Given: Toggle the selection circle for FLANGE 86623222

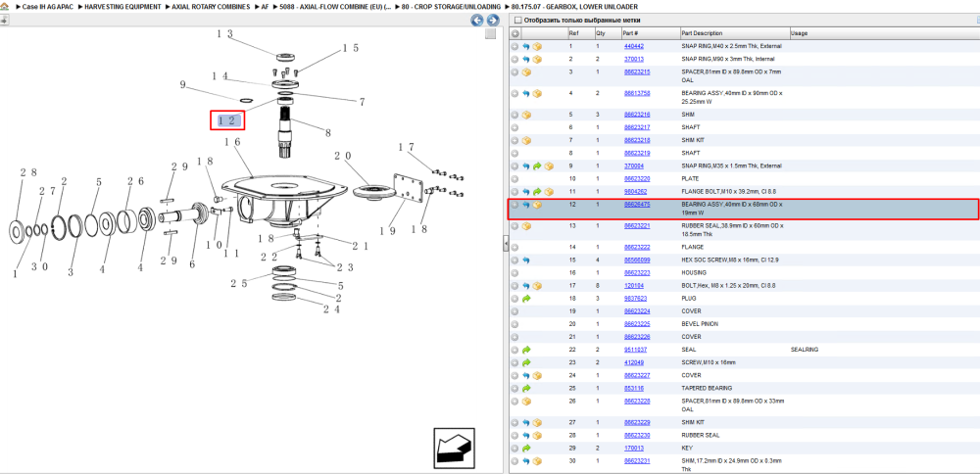Looking at the screenshot, I should click(515, 248).
